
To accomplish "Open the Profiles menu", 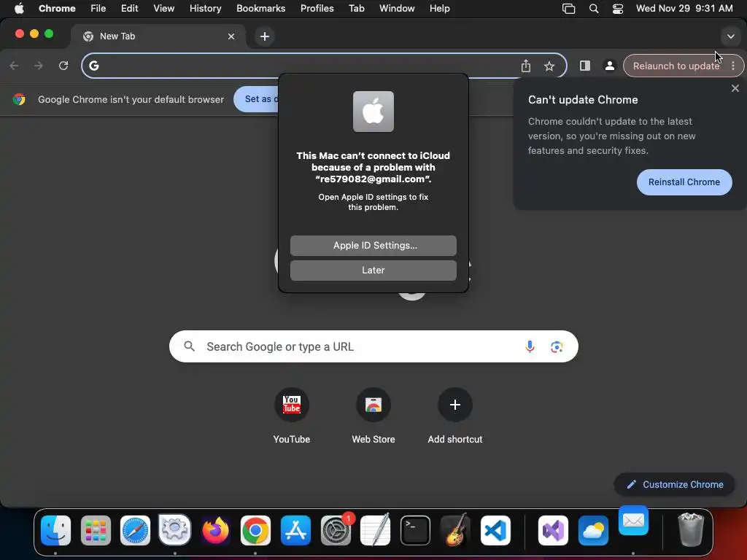I will (x=317, y=8).
